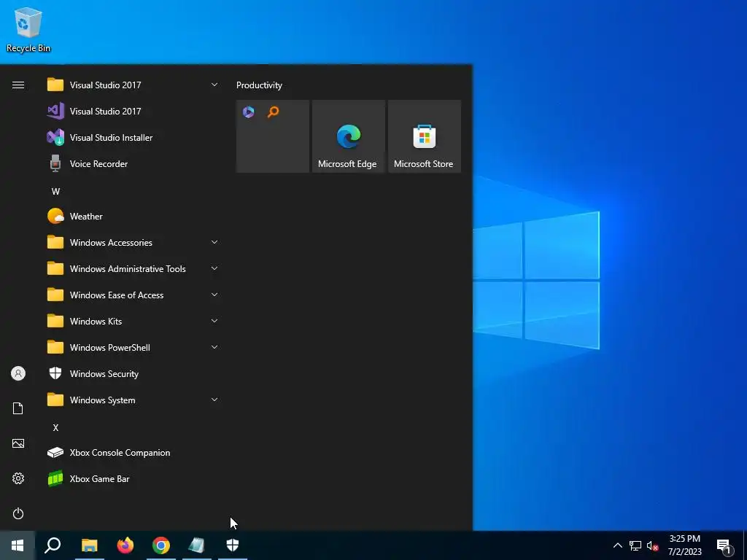
Task: Expand Windows System folder
Action: pos(133,400)
